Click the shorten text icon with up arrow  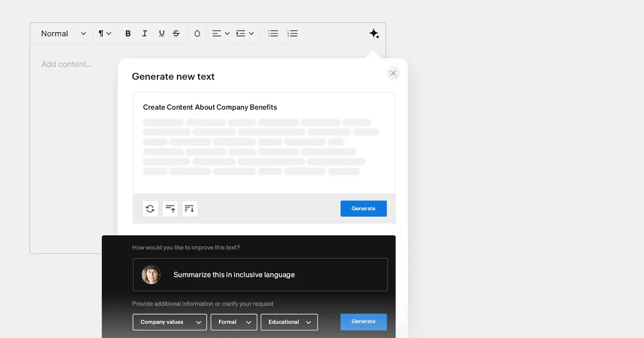170,209
